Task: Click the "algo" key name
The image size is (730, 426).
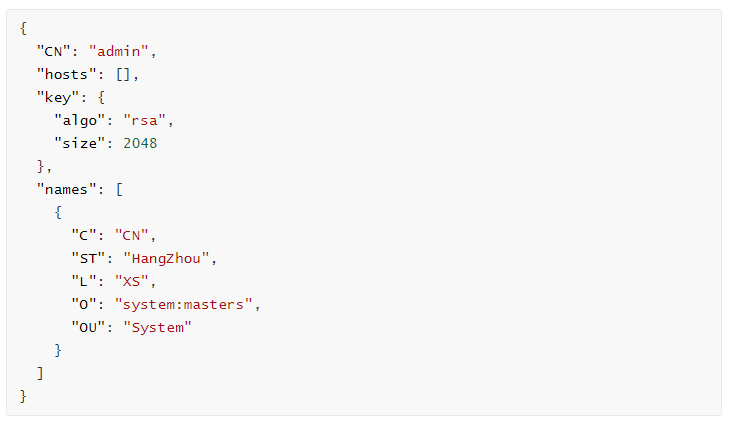Action: (80, 121)
